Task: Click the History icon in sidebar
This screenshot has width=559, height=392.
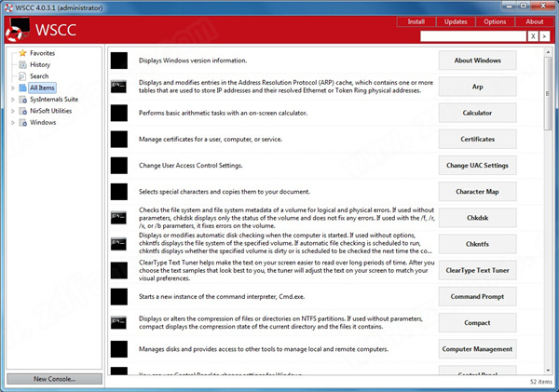Action: pyautogui.click(x=22, y=65)
